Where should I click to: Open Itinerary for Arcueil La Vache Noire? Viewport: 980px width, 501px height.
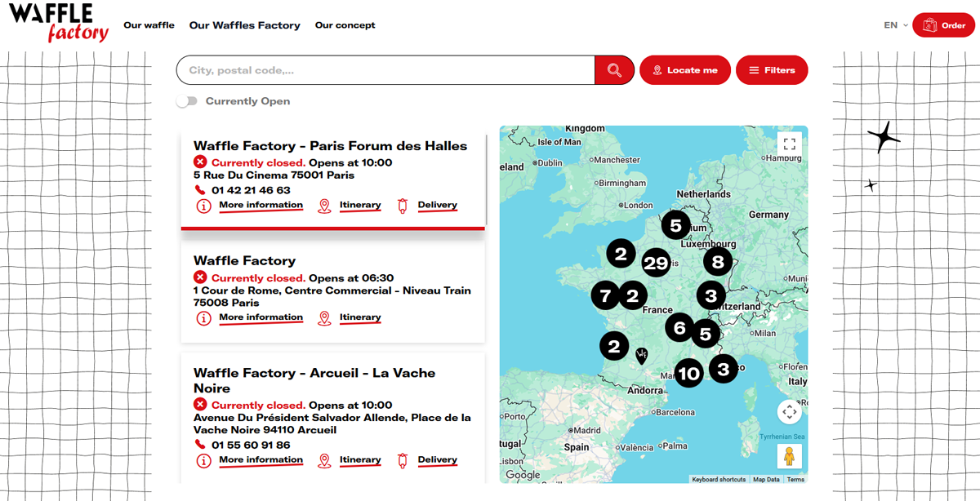(360, 460)
